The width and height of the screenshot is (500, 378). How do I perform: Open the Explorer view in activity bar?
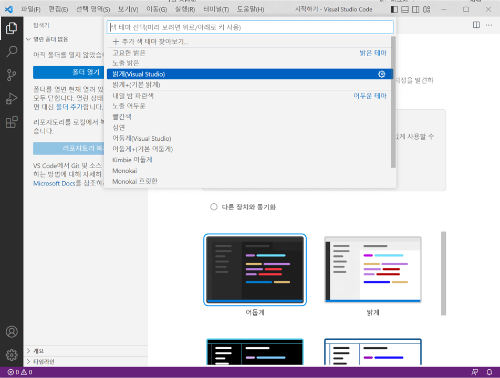[x=12, y=28]
